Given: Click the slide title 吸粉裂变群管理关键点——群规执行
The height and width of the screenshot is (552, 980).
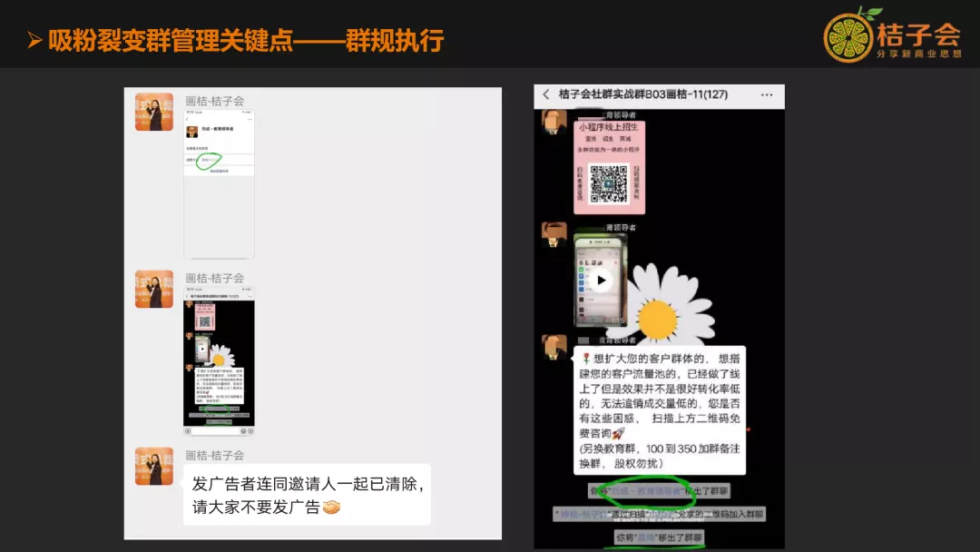Looking at the screenshot, I should [246, 41].
